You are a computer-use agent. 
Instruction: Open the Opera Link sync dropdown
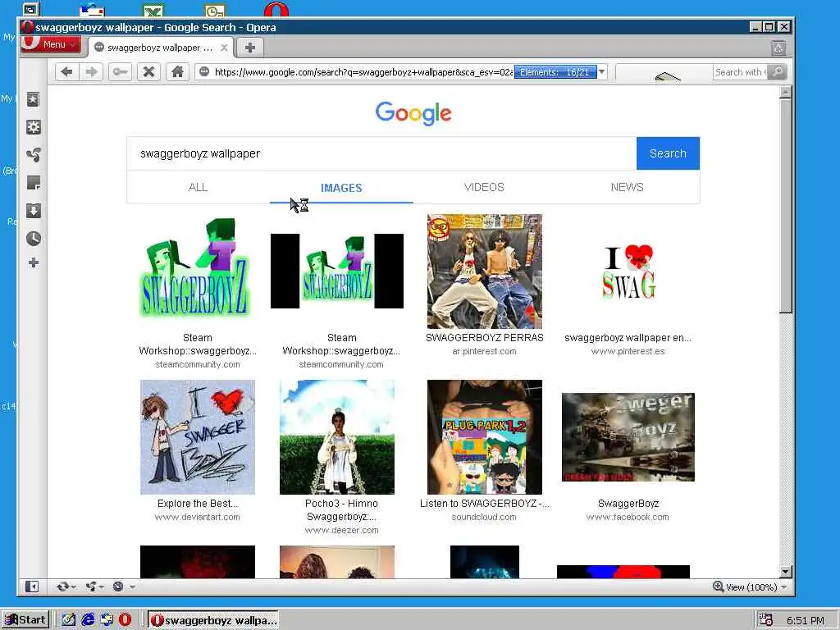pos(66,587)
